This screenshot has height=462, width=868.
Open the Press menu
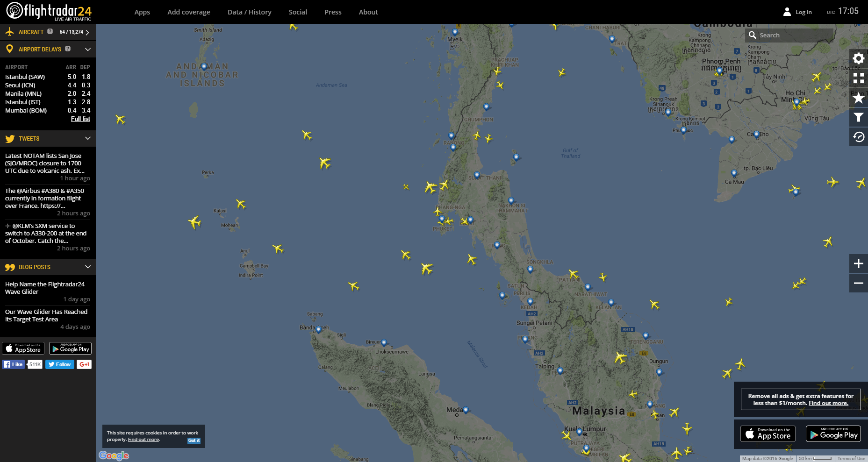tap(333, 12)
